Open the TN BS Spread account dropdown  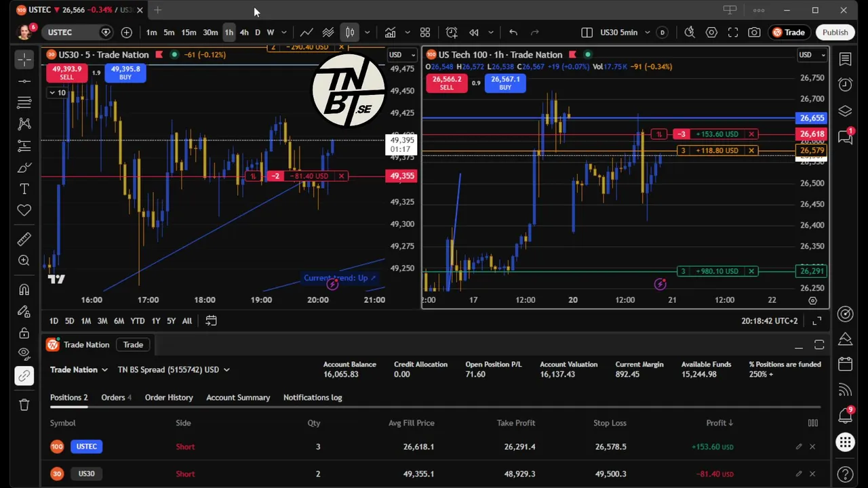[x=174, y=370]
